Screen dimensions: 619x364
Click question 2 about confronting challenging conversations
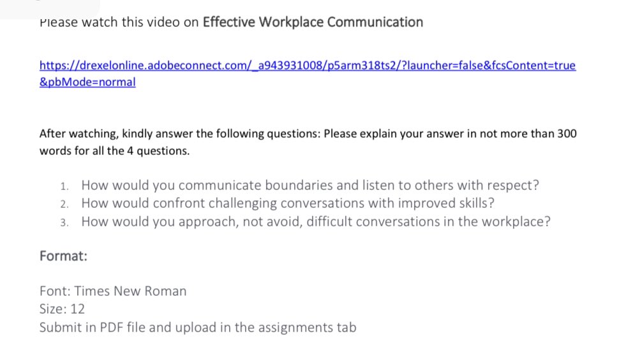click(x=288, y=203)
